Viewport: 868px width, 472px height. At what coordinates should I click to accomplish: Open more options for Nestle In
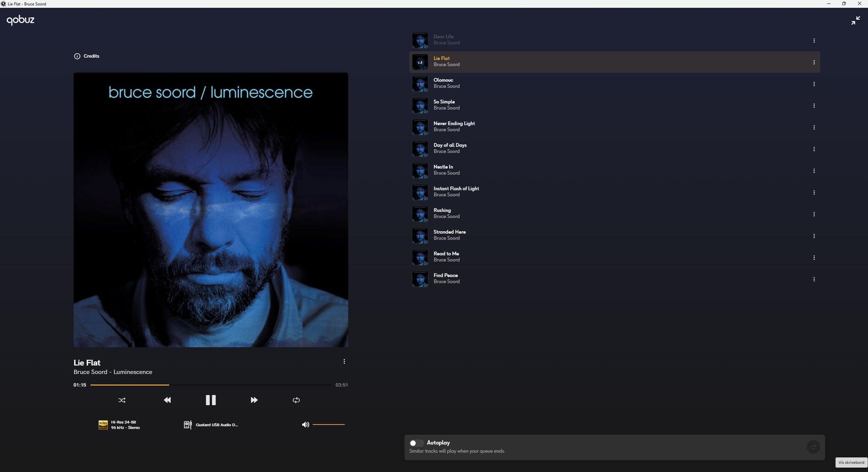pyautogui.click(x=814, y=170)
